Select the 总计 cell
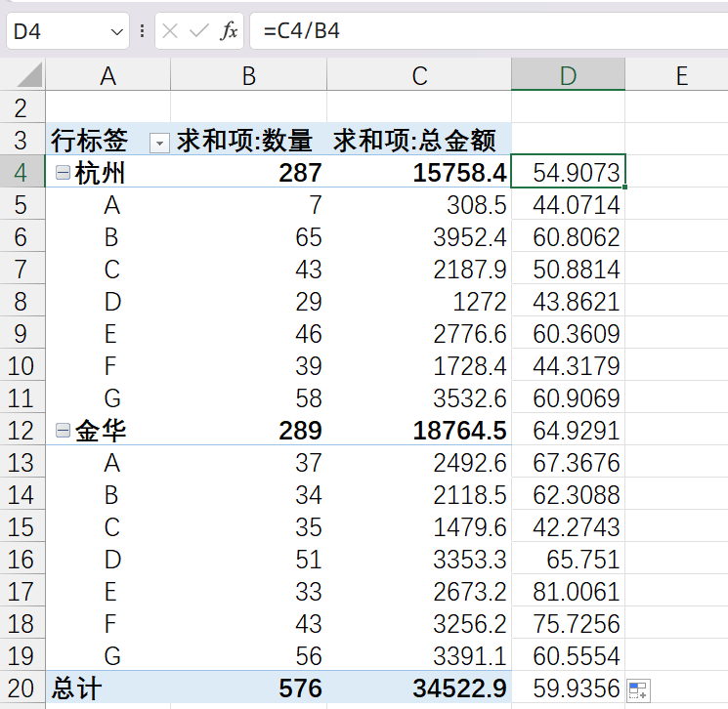 107,688
